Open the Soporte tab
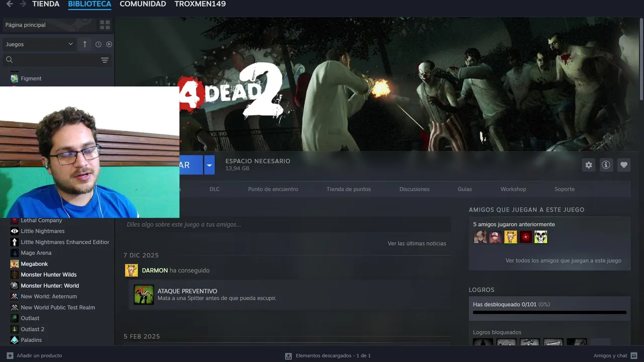Screen dimensions: 644x362 coord(565,189)
